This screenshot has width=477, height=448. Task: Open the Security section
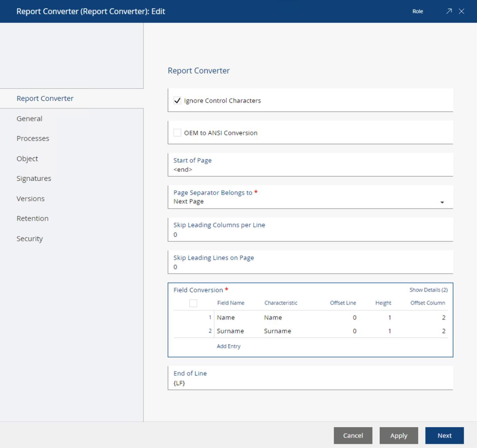coord(30,239)
